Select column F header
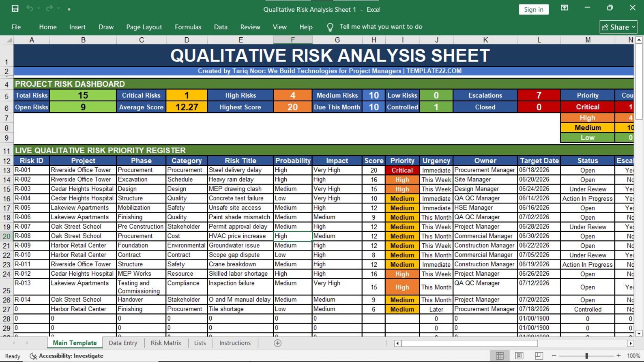 (x=293, y=40)
